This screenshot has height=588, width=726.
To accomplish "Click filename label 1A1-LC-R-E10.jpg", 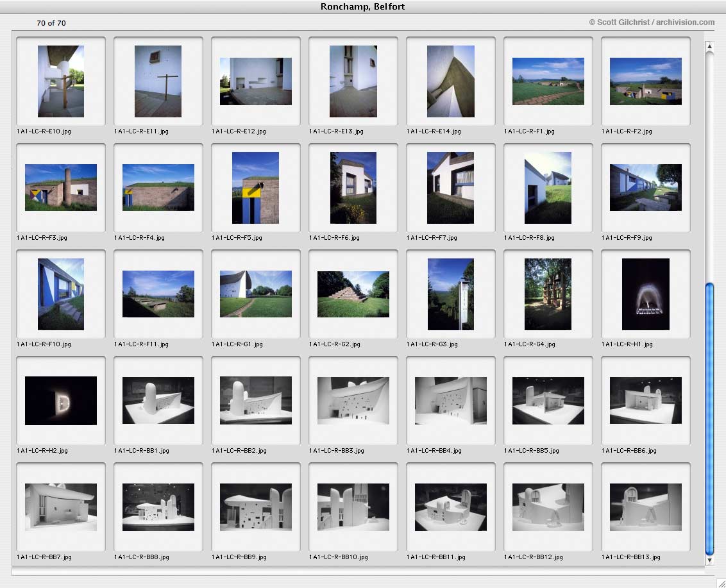I will point(44,131).
